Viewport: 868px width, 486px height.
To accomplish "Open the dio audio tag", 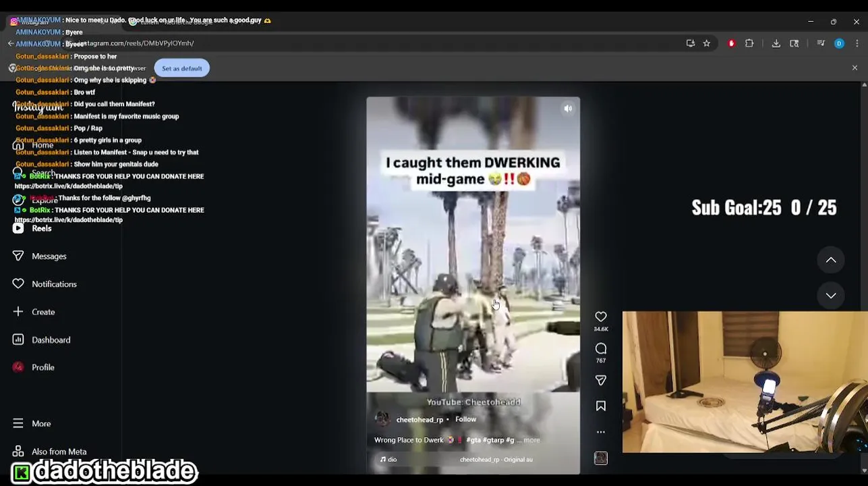I will tap(388, 460).
